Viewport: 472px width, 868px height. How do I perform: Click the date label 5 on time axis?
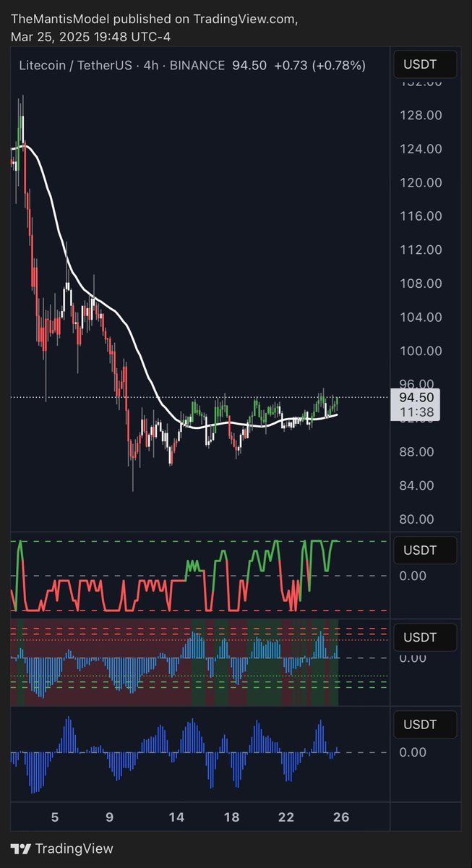click(55, 817)
